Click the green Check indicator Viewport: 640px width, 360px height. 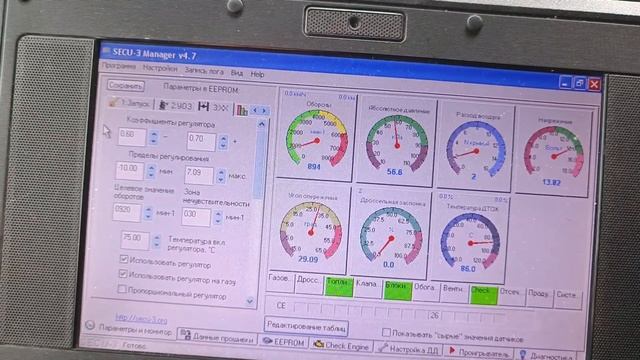coord(484,295)
